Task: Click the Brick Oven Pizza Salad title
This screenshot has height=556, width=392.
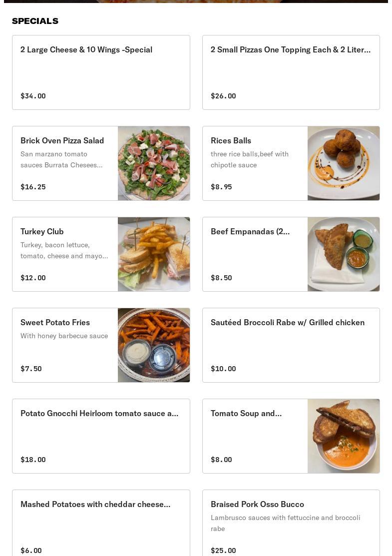Action: point(62,141)
